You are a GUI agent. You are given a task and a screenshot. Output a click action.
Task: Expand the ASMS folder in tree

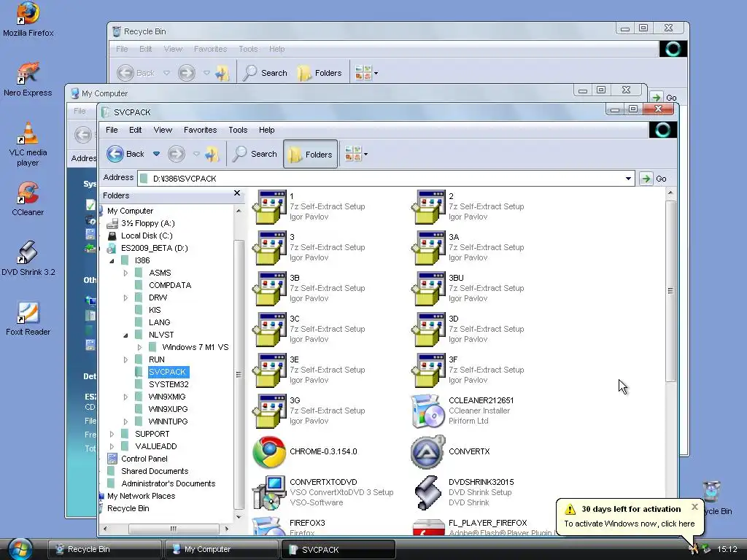pyautogui.click(x=125, y=273)
